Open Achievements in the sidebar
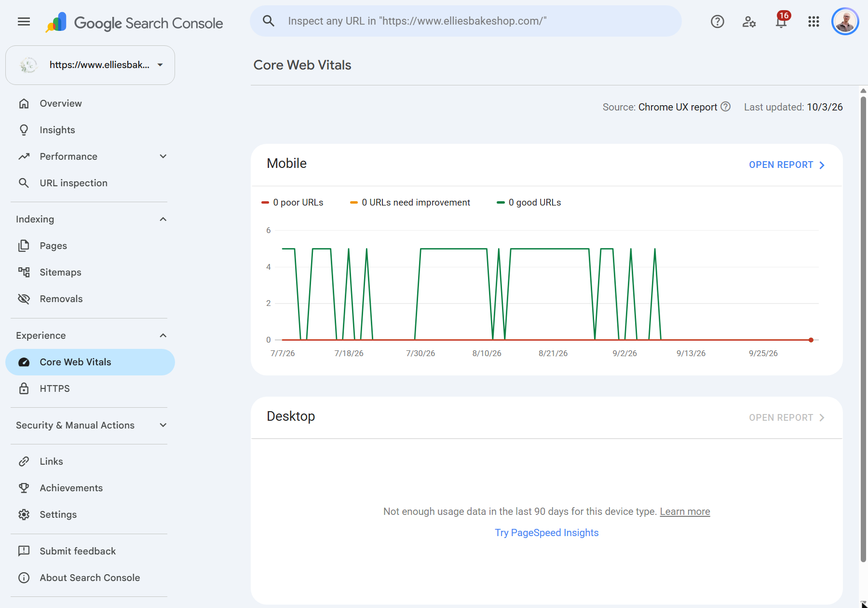 (x=90, y=488)
